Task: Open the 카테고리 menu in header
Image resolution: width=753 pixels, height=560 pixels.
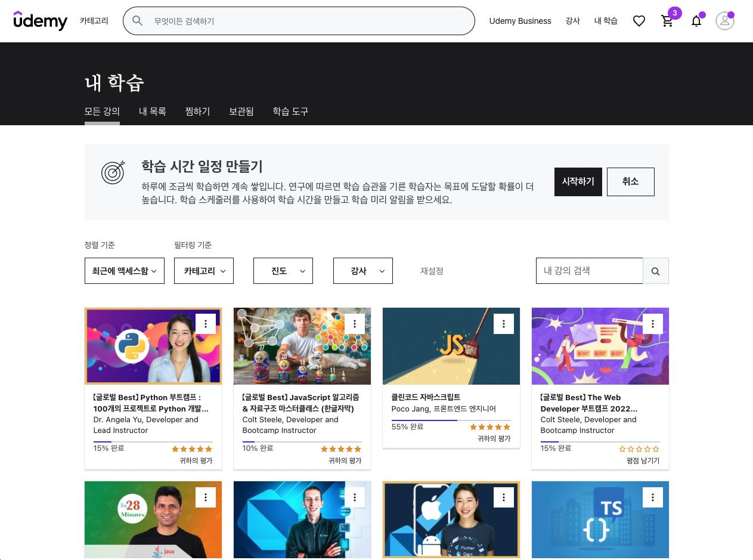Action: click(x=94, y=21)
